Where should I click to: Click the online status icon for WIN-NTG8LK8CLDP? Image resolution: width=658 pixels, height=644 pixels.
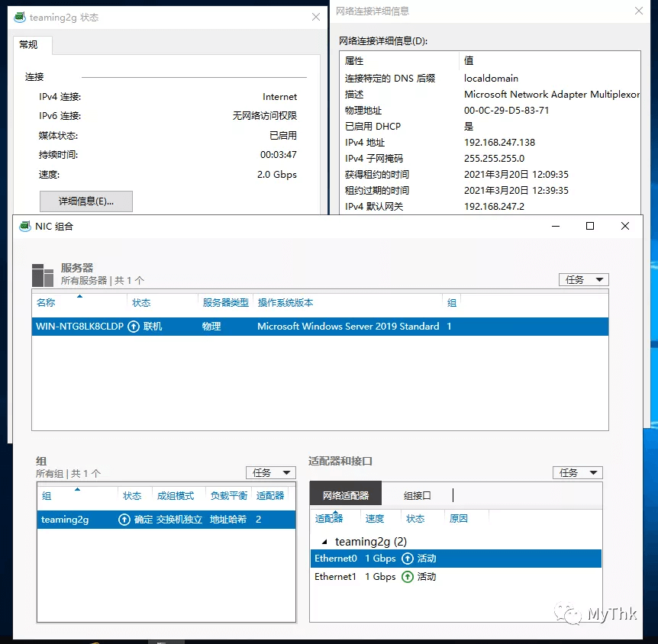pyautogui.click(x=134, y=327)
